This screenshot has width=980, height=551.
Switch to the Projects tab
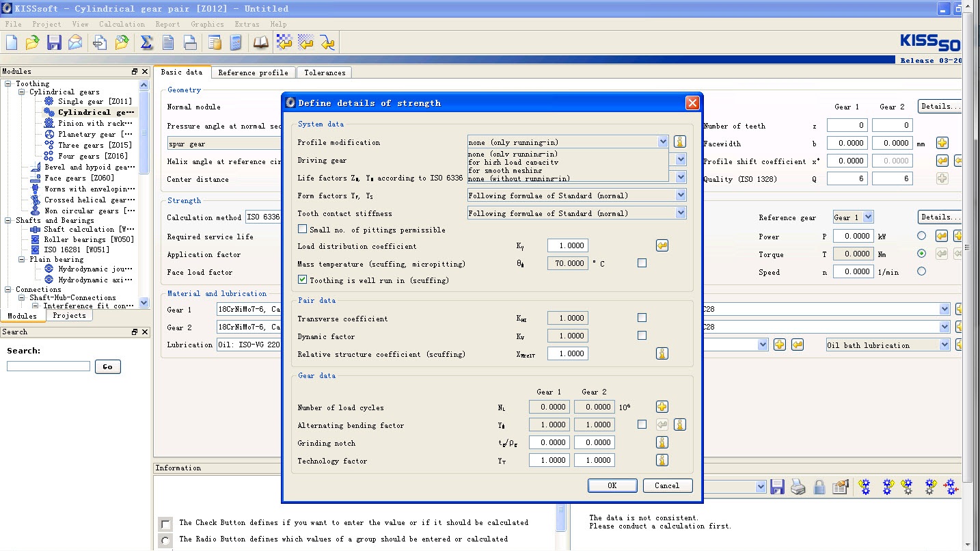[x=69, y=315]
